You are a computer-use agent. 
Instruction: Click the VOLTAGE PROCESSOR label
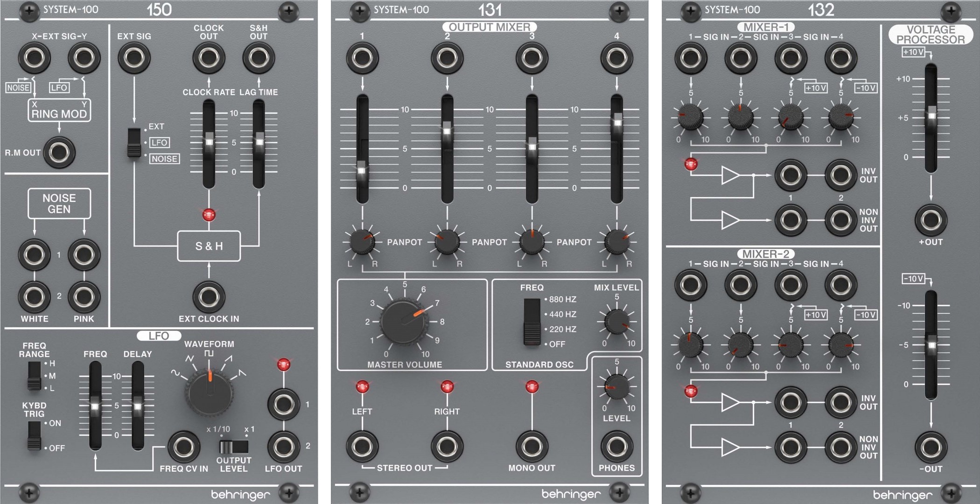coord(931,35)
